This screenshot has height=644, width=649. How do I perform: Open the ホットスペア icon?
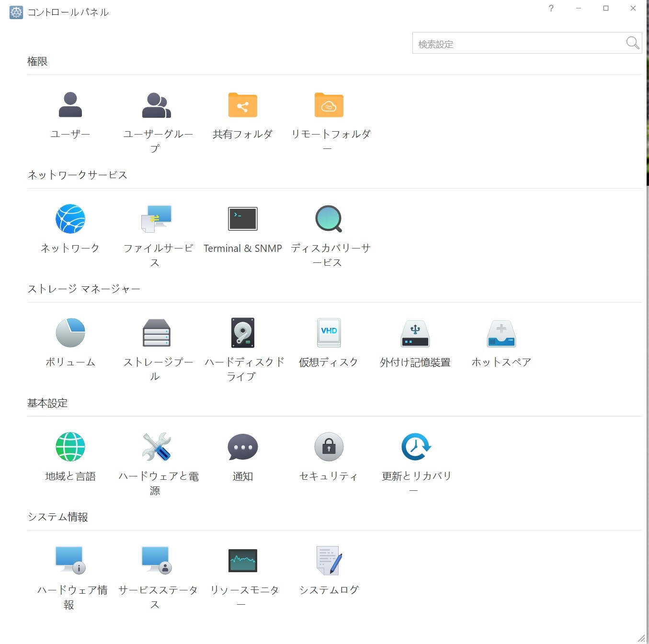[x=501, y=333]
